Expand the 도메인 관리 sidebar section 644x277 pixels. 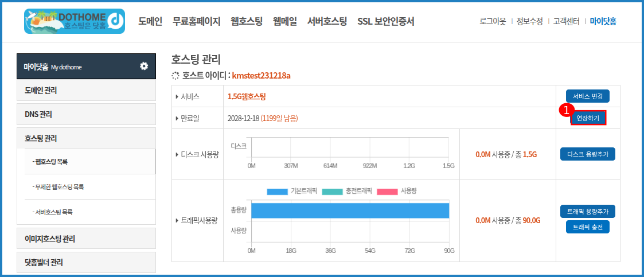86,91
